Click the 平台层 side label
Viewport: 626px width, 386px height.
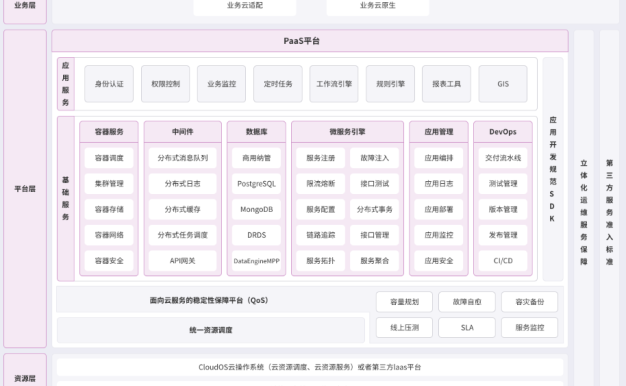tap(25, 188)
